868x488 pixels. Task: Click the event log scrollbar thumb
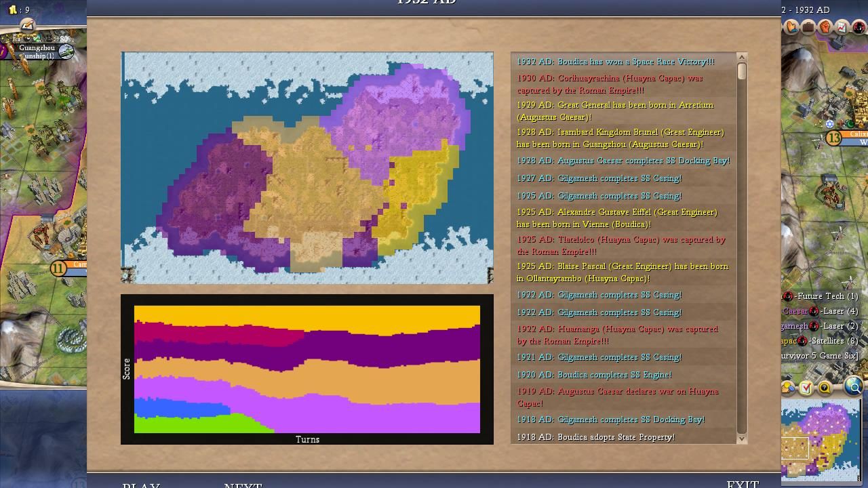(x=741, y=71)
